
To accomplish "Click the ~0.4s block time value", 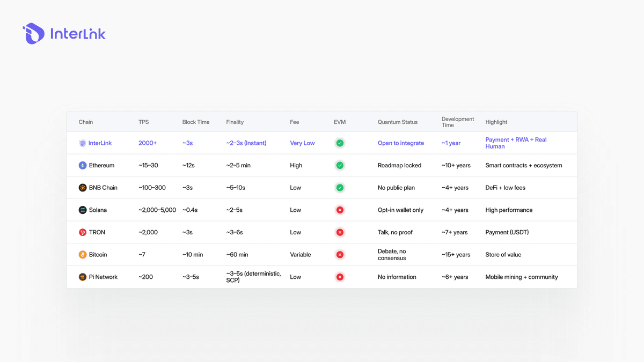I will click(x=190, y=210).
